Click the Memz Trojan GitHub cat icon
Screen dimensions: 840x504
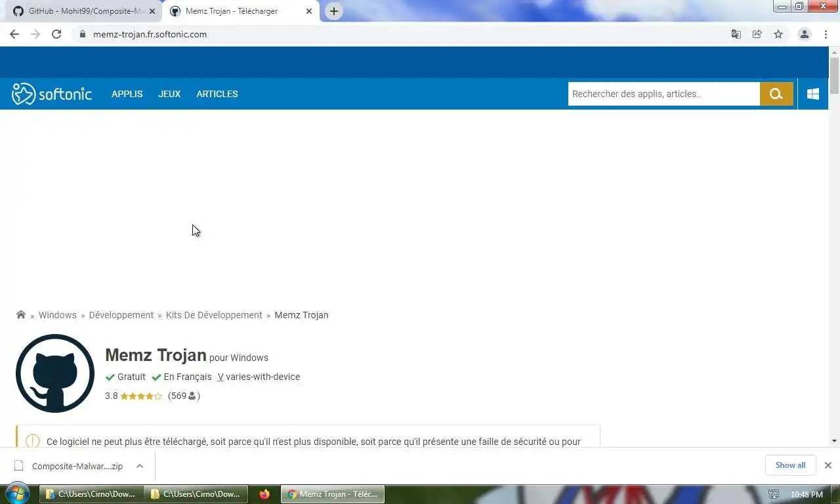55,373
